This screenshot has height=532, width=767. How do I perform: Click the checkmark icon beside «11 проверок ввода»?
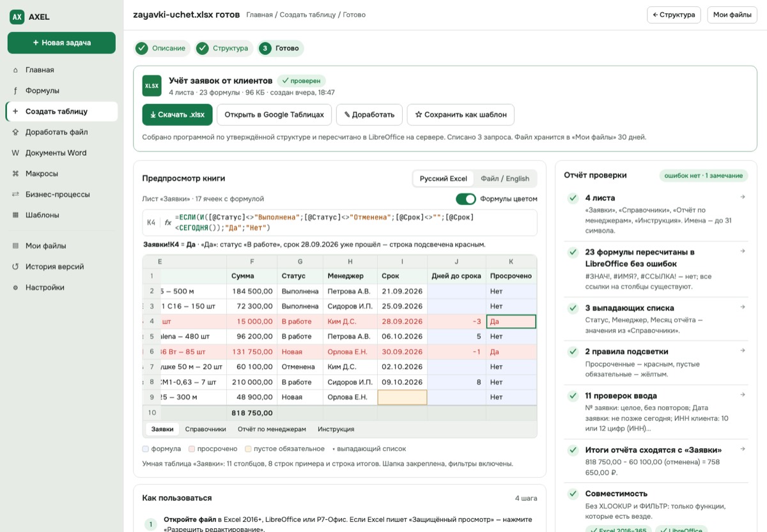[573, 396]
